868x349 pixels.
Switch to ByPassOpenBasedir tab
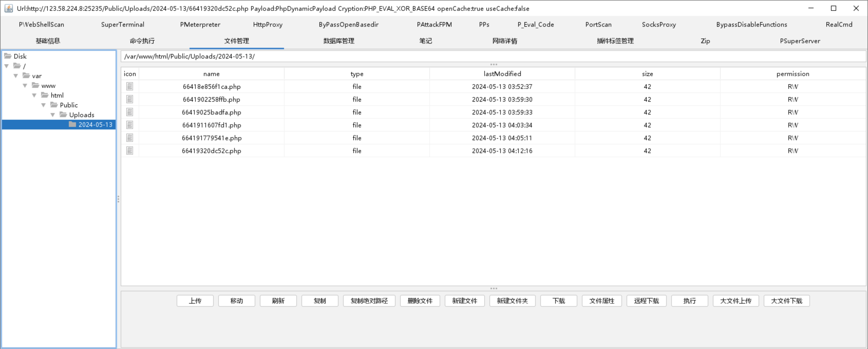pos(349,24)
